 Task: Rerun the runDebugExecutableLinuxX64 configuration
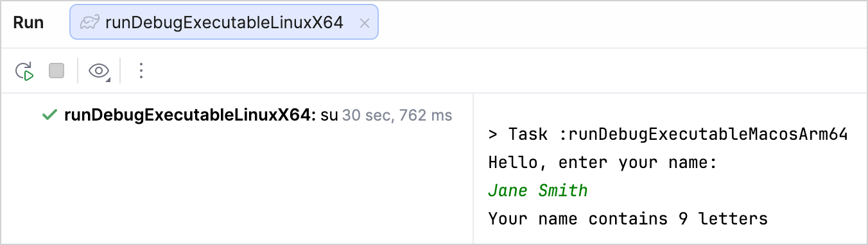pos(24,71)
